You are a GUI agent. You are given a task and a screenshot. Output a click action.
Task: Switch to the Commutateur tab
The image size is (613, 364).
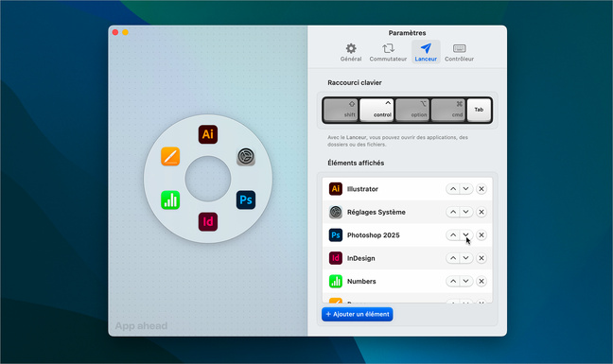(x=388, y=52)
